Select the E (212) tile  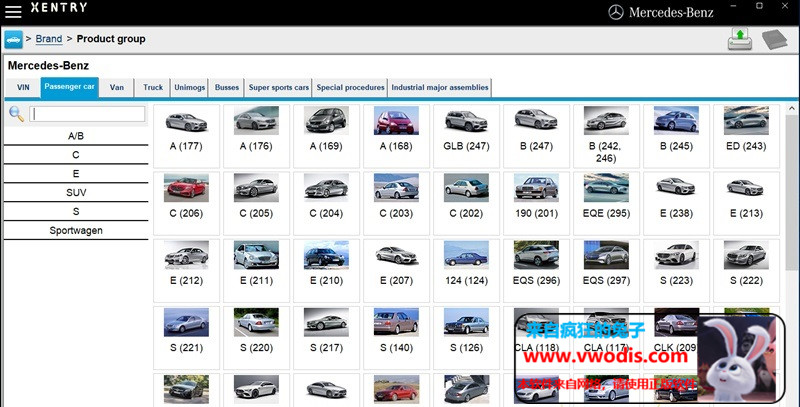pyautogui.click(x=186, y=271)
